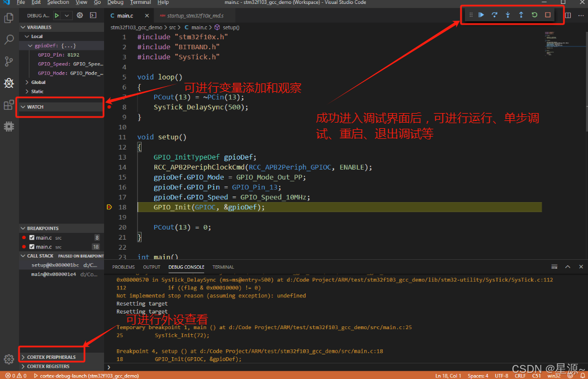Grab the debug toolbar drag handle

[471, 15]
